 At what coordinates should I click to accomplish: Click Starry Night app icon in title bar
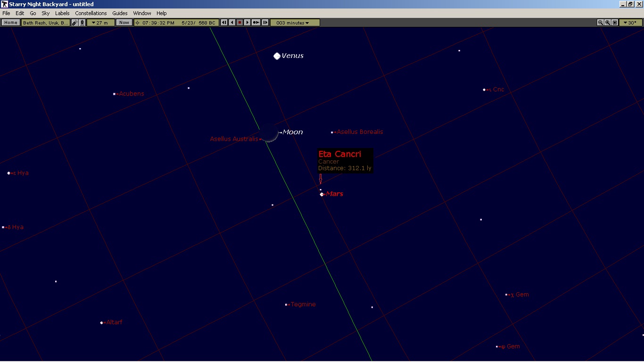click(4, 4)
